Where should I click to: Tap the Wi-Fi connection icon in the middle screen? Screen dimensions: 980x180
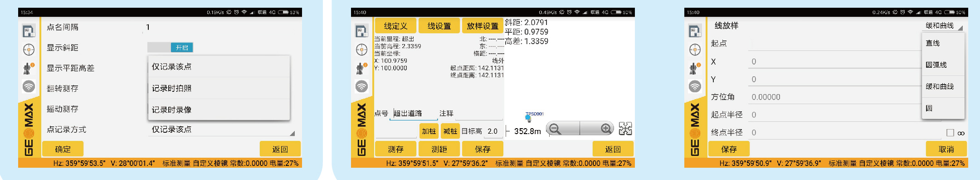tap(361, 86)
